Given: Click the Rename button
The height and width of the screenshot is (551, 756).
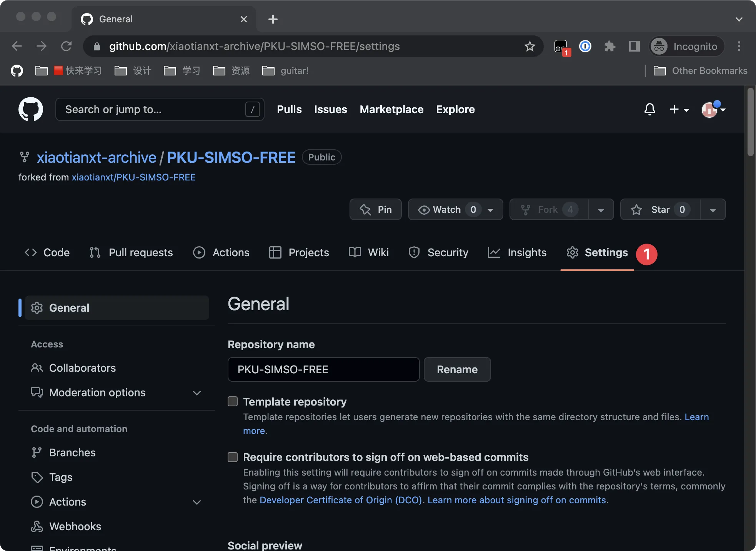Looking at the screenshot, I should (x=457, y=369).
